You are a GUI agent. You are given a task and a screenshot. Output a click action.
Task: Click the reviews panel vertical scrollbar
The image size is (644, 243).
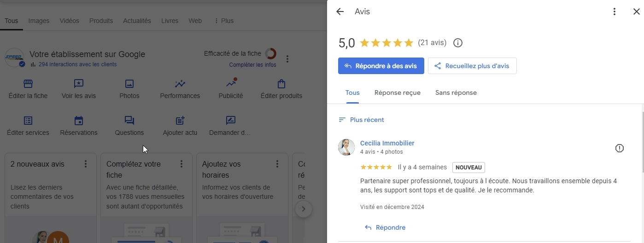(642, 142)
